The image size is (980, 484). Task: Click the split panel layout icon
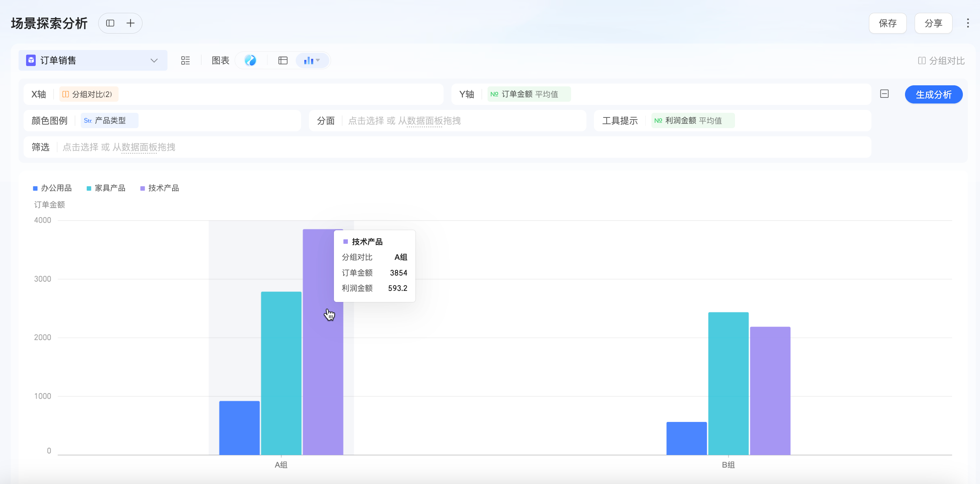tap(110, 23)
